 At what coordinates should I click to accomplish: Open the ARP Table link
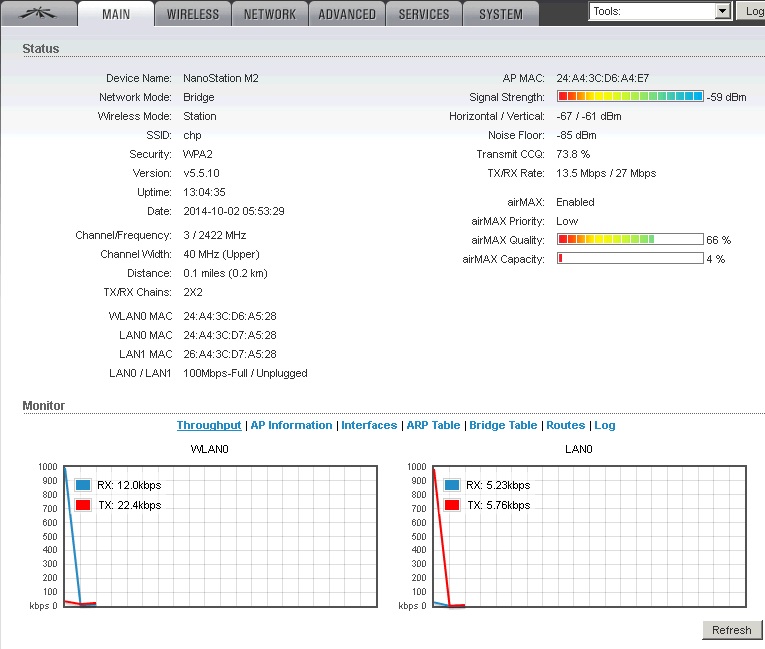point(433,425)
